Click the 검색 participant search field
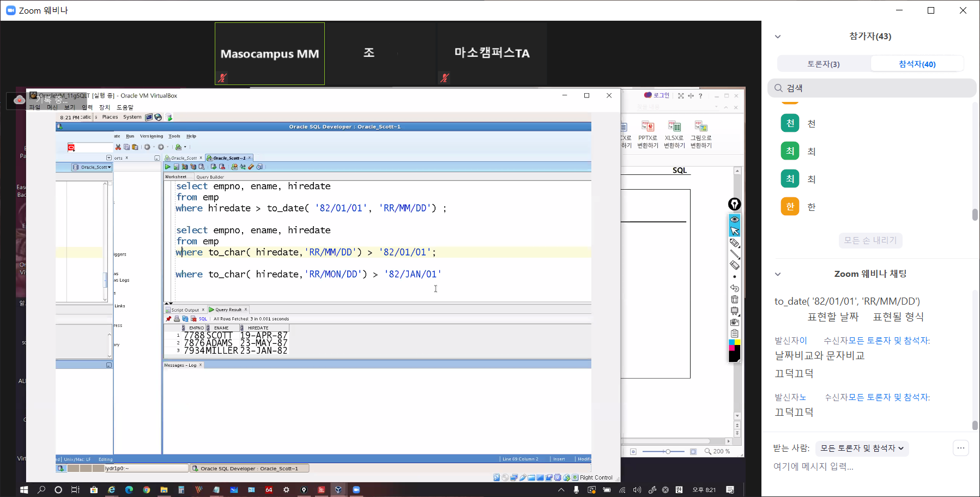 tap(872, 88)
